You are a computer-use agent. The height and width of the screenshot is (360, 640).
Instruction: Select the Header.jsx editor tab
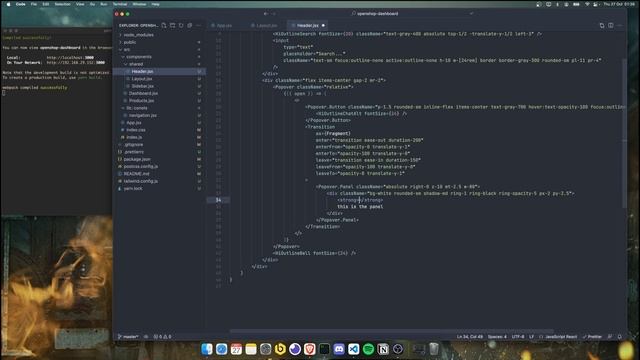308,25
